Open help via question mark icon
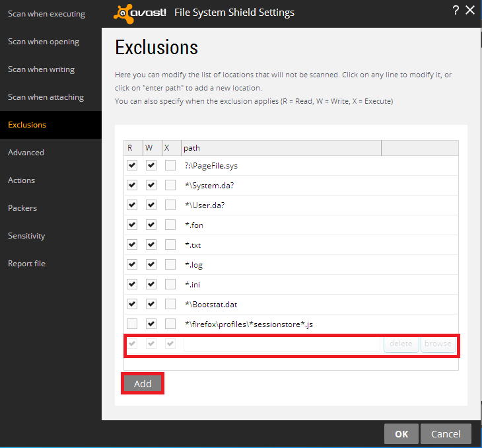The width and height of the screenshot is (482, 448). click(456, 11)
